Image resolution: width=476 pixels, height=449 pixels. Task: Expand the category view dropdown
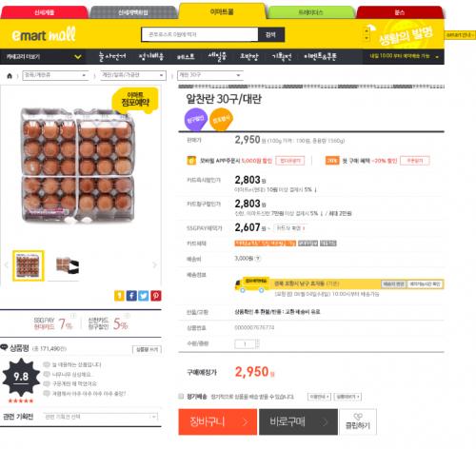pos(78,57)
